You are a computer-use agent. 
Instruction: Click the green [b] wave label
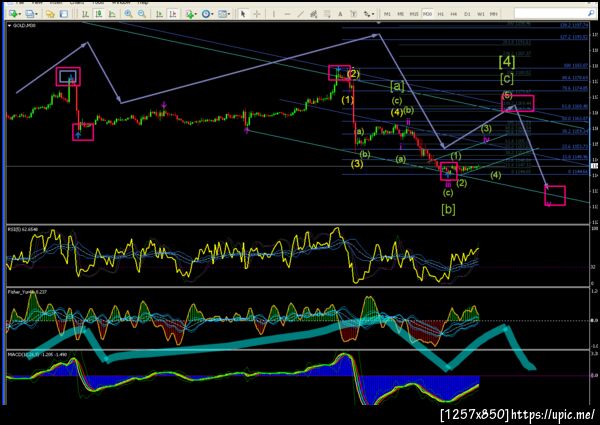point(448,209)
